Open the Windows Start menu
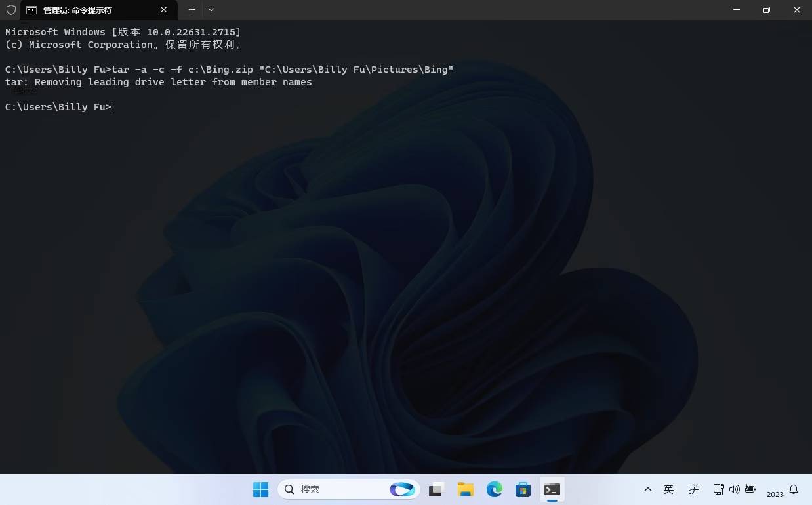 click(260, 489)
